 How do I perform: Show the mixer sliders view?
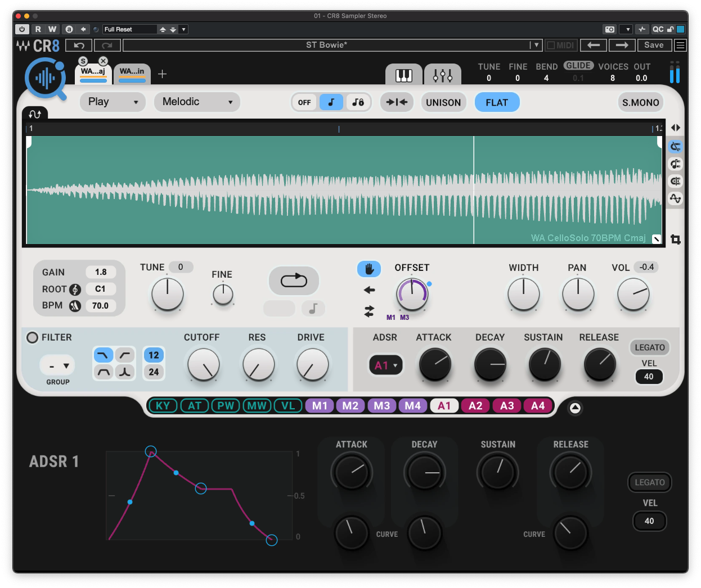coord(442,75)
